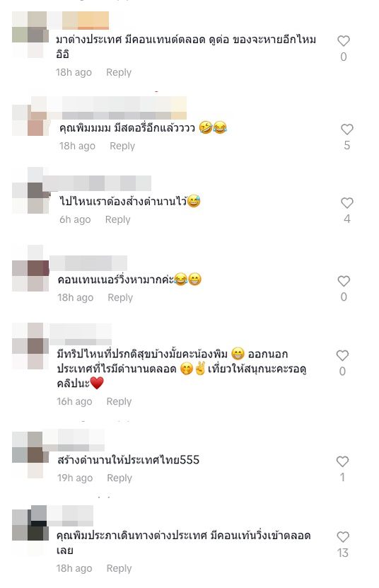
Task: Open username above the 16h ago comment
Action: [81, 334]
